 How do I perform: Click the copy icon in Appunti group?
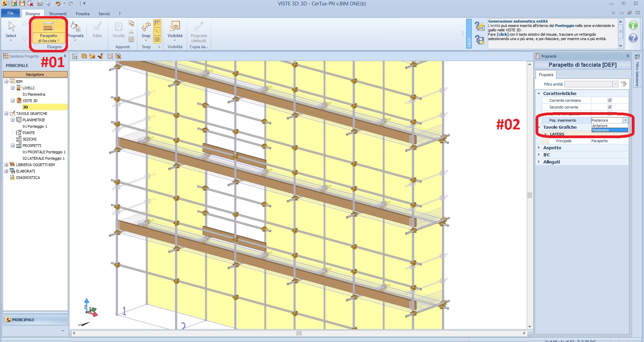131,23
